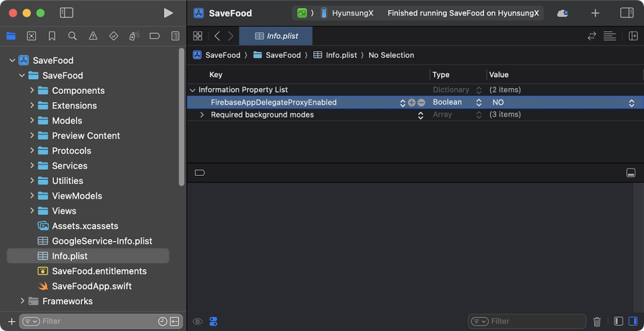Image resolution: width=644 pixels, height=331 pixels.
Task: Collapse the SaveFood project root
Action: coord(12,61)
